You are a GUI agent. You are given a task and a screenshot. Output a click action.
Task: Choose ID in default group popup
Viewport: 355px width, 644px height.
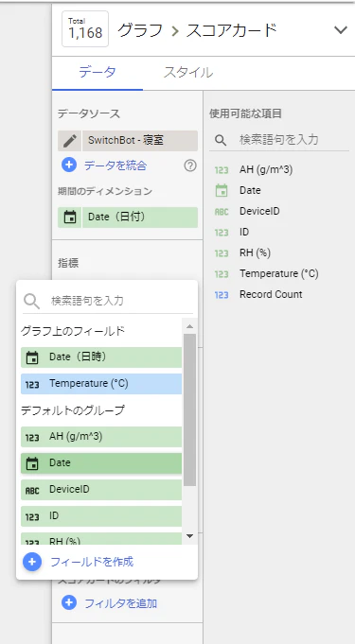coord(101,516)
